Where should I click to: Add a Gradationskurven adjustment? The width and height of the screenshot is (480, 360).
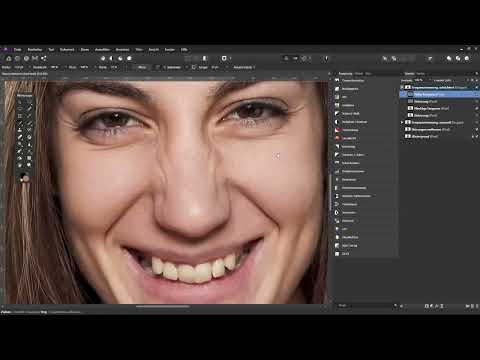point(365,171)
